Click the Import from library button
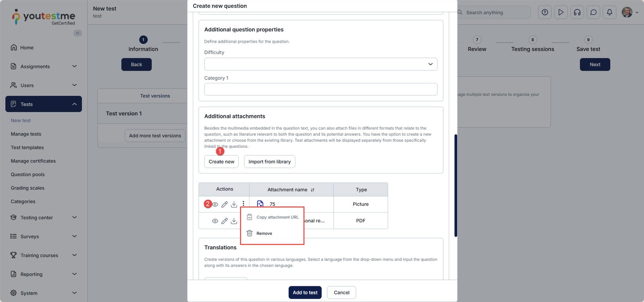Screen dimensions: 644x302 (x=270, y=162)
